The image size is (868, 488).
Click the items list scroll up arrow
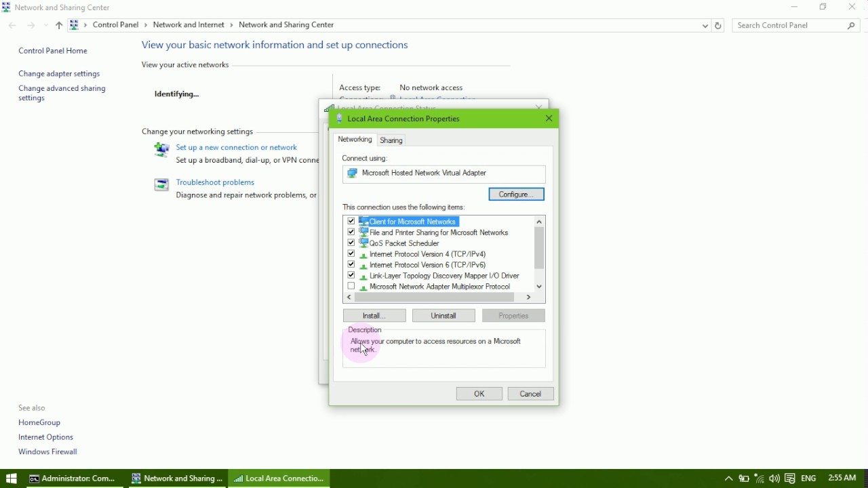pos(540,222)
